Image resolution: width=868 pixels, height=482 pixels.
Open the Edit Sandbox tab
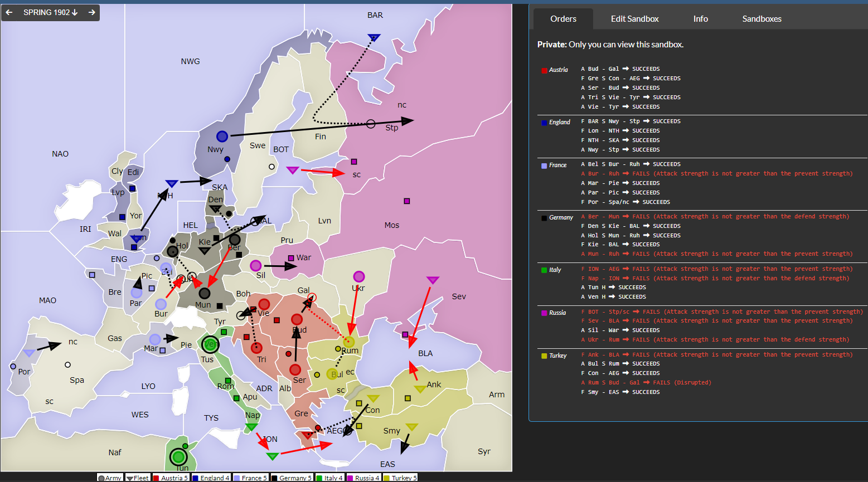point(634,19)
